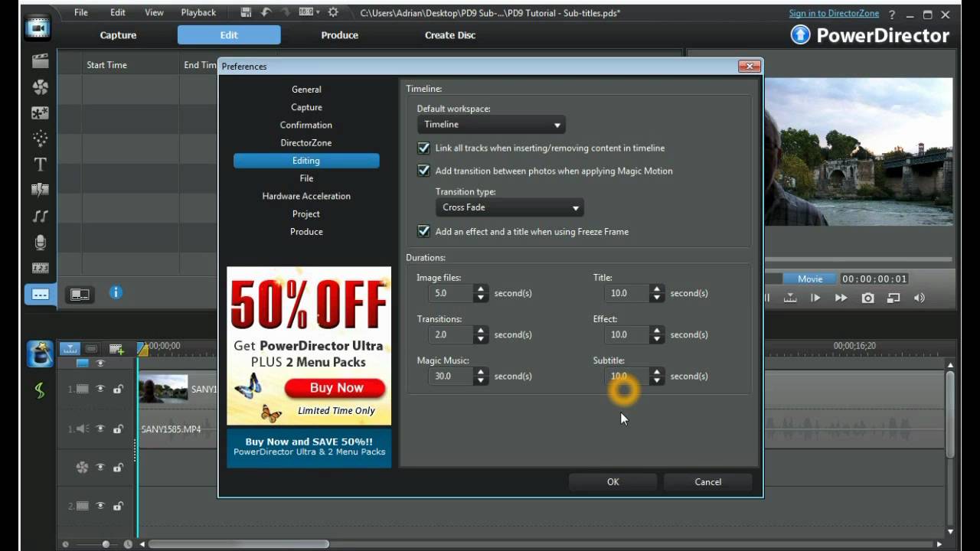The height and width of the screenshot is (551, 980).
Task: Click the undock preview window icon
Action: [x=893, y=298]
